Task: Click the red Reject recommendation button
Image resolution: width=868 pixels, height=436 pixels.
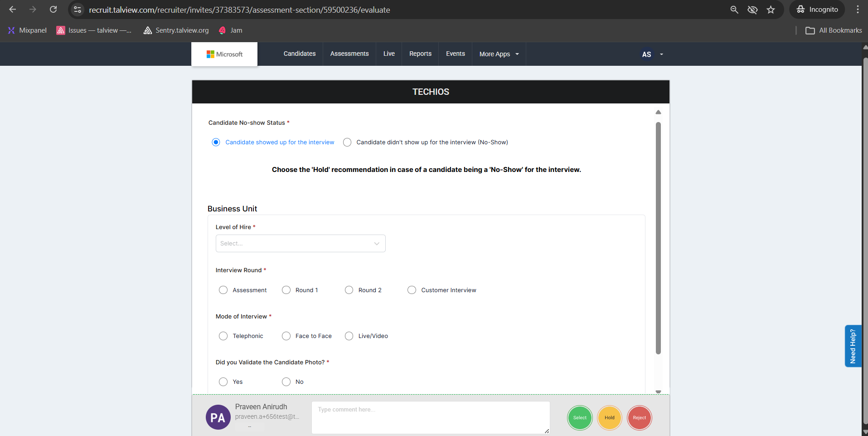Action: [x=640, y=418]
